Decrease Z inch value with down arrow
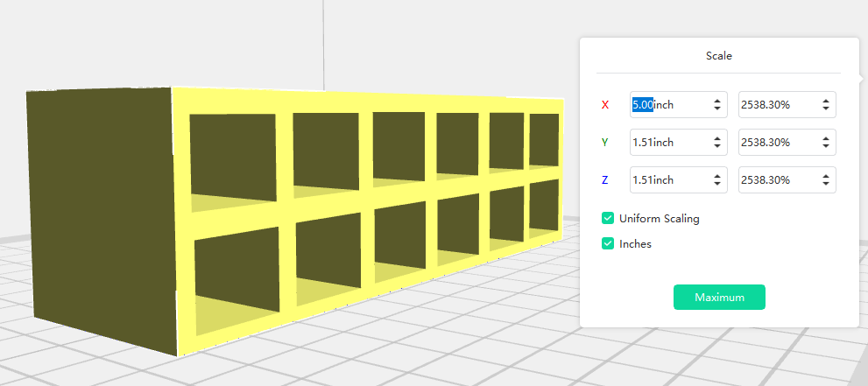868x386 pixels. pyautogui.click(x=717, y=184)
